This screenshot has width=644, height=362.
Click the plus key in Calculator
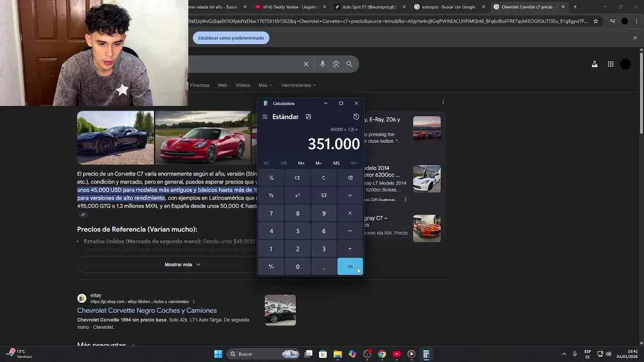350,249
